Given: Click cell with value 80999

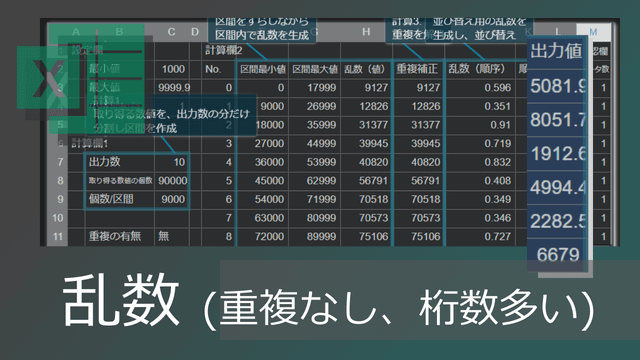Looking at the screenshot, I should 315,218.
